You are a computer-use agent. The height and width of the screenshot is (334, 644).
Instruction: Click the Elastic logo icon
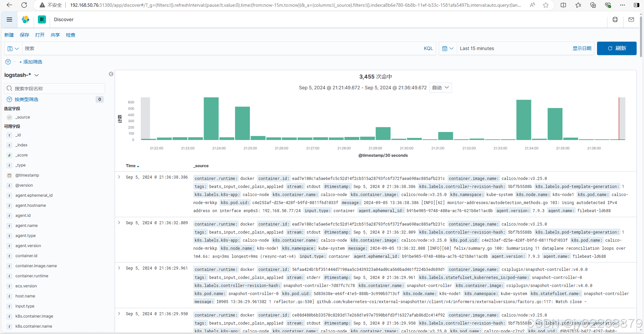point(25,19)
